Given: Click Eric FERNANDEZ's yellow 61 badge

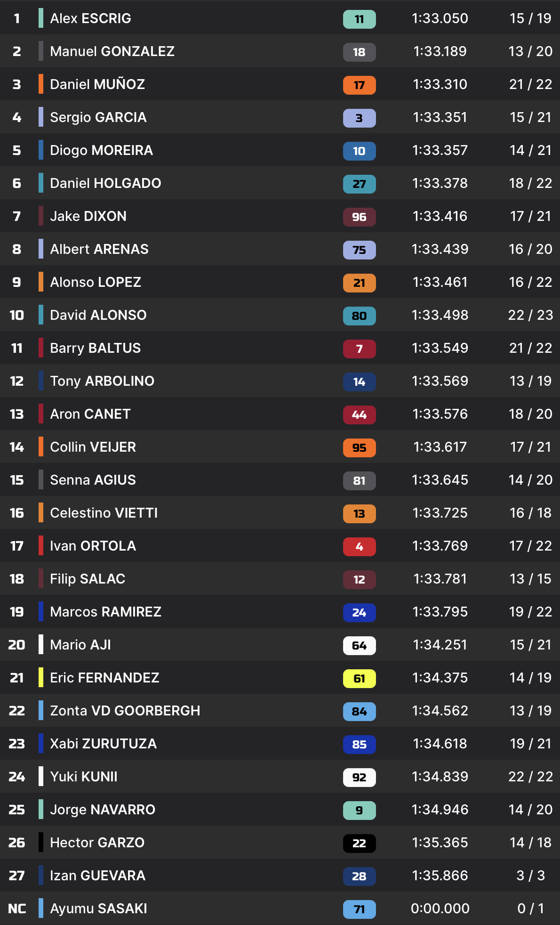Looking at the screenshot, I should pos(359,679).
